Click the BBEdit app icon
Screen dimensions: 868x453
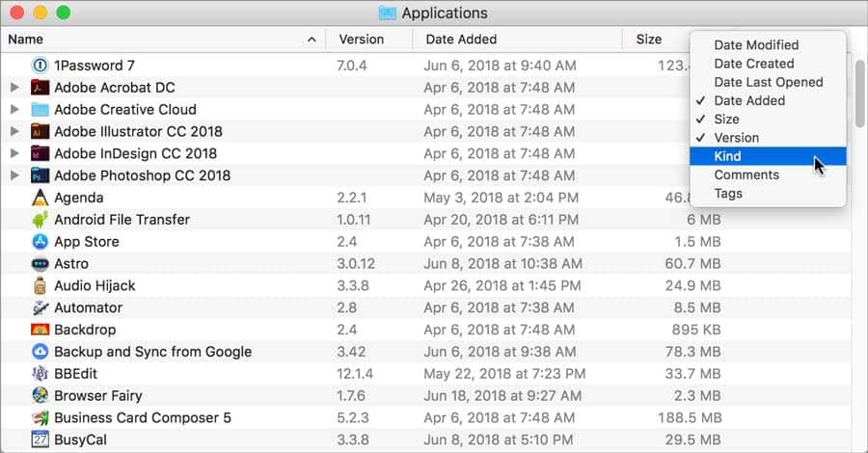[40, 374]
